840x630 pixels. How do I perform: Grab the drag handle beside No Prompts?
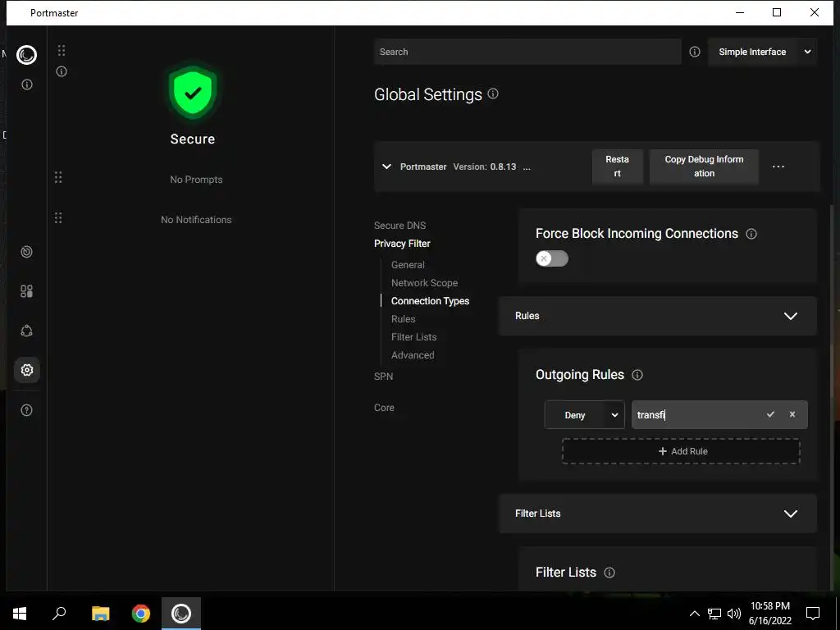click(x=58, y=177)
